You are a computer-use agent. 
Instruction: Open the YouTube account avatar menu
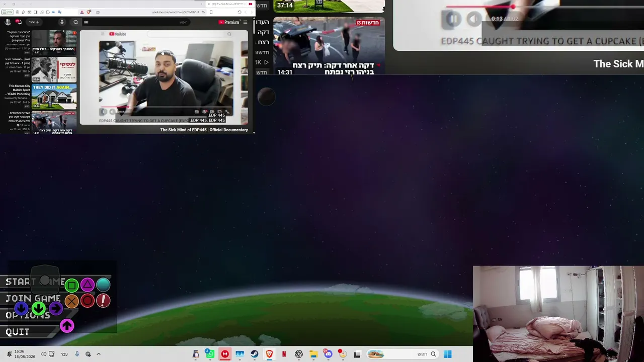8,22
